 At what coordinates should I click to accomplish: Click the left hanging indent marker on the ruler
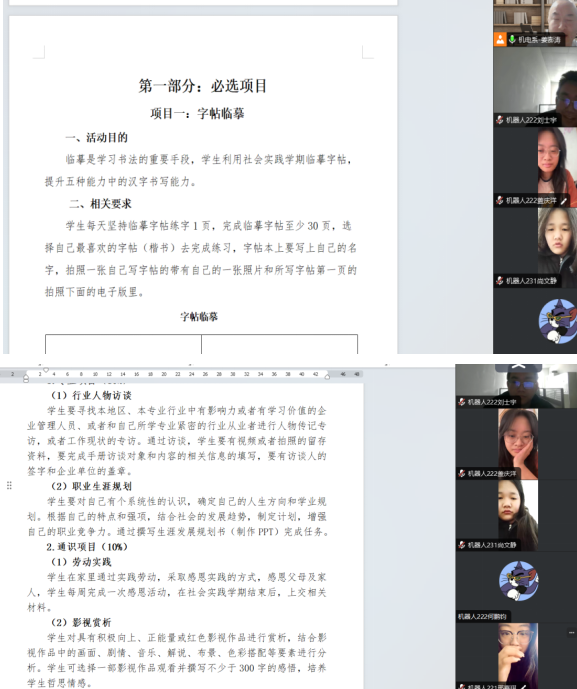(x=26, y=378)
